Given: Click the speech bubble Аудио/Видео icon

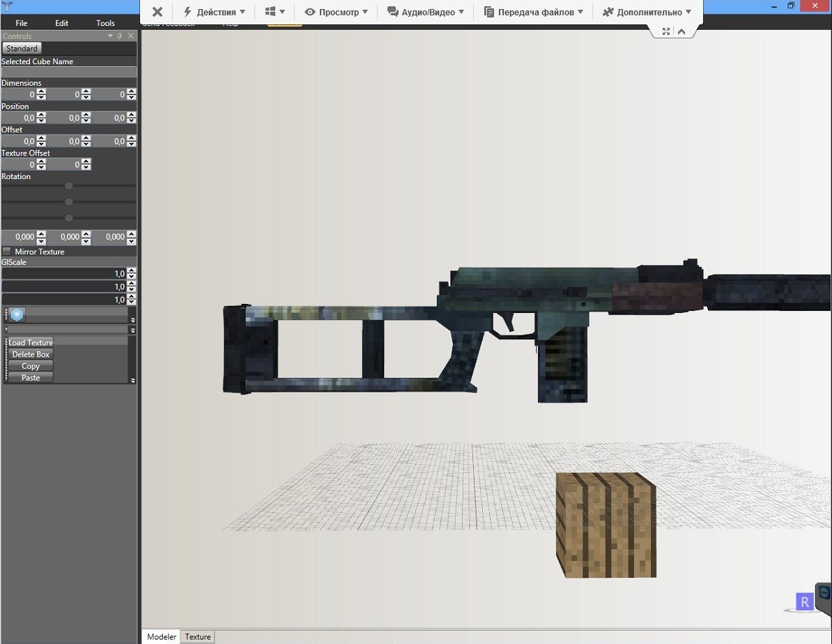Looking at the screenshot, I should pyautogui.click(x=392, y=12).
